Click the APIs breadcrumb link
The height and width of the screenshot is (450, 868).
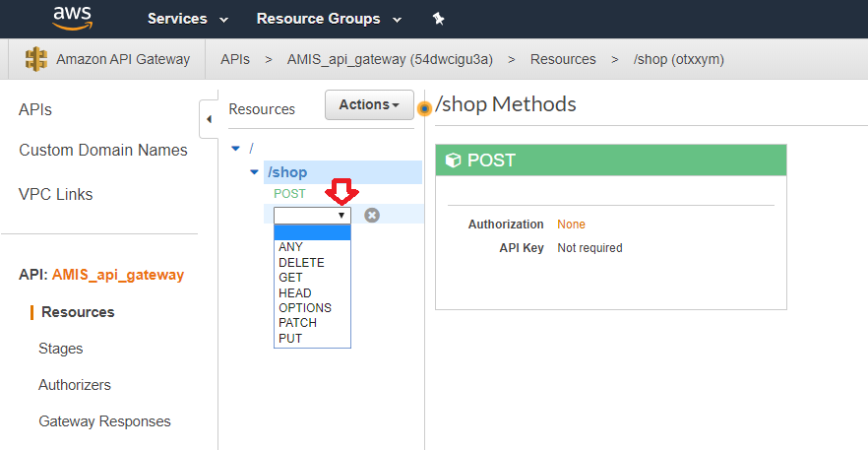(x=234, y=59)
